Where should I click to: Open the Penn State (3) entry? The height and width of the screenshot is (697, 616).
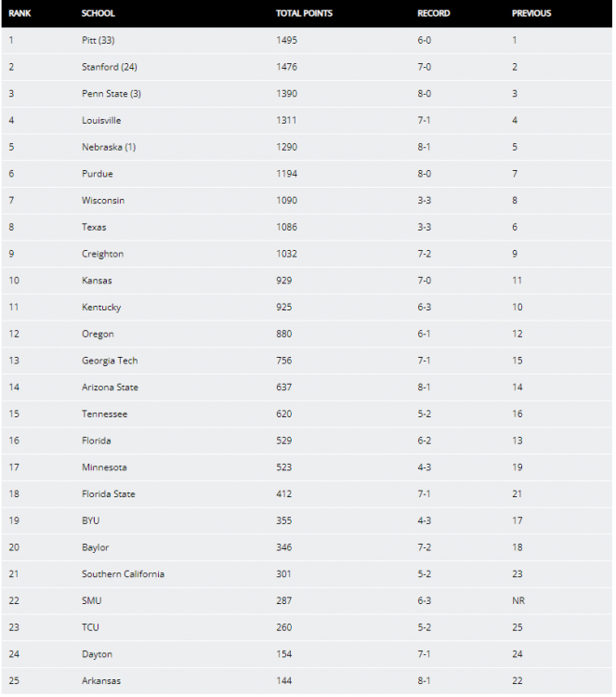(x=111, y=94)
